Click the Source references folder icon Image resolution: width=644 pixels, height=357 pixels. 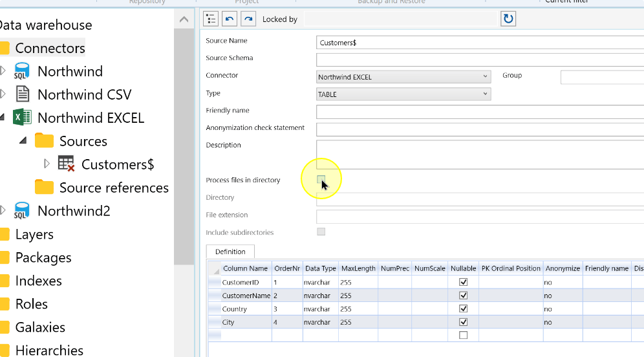point(45,187)
